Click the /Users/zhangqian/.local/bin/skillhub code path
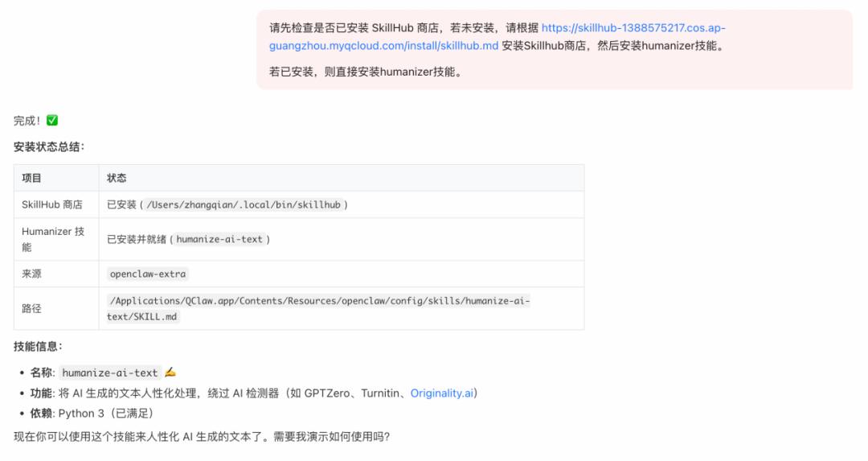 coord(244,204)
